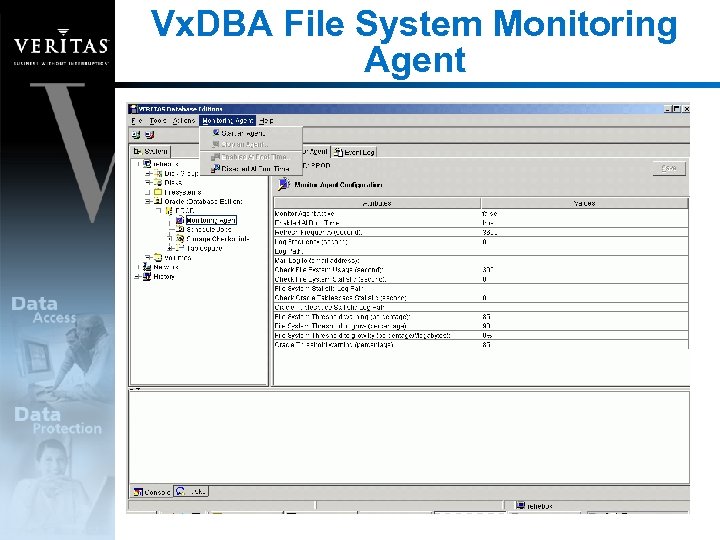
Task: Expand the History tree node
Action: point(137,276)
